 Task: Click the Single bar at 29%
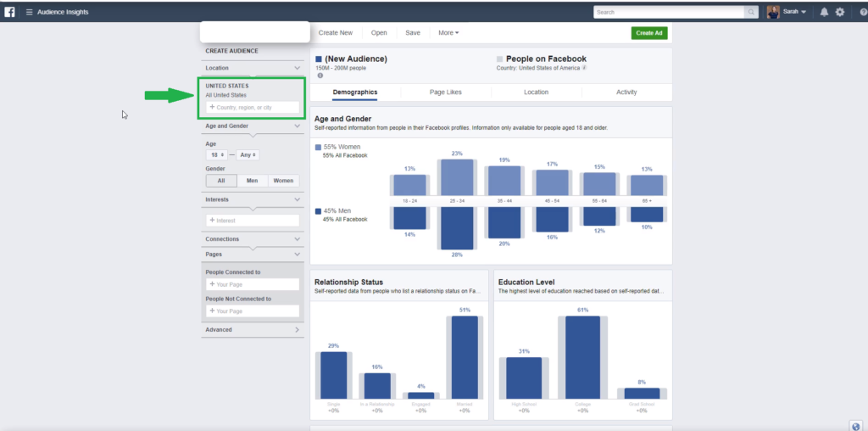pos(333,375)
